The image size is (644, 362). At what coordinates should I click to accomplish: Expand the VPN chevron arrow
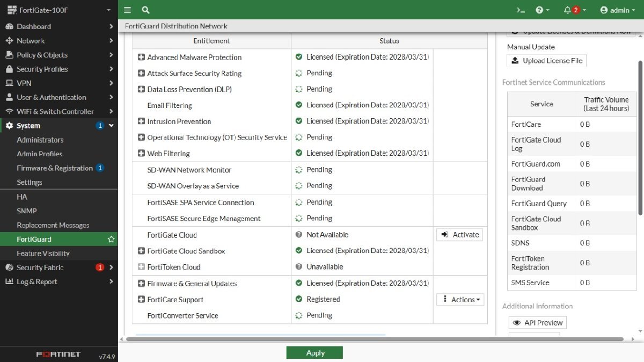(111, 83)
